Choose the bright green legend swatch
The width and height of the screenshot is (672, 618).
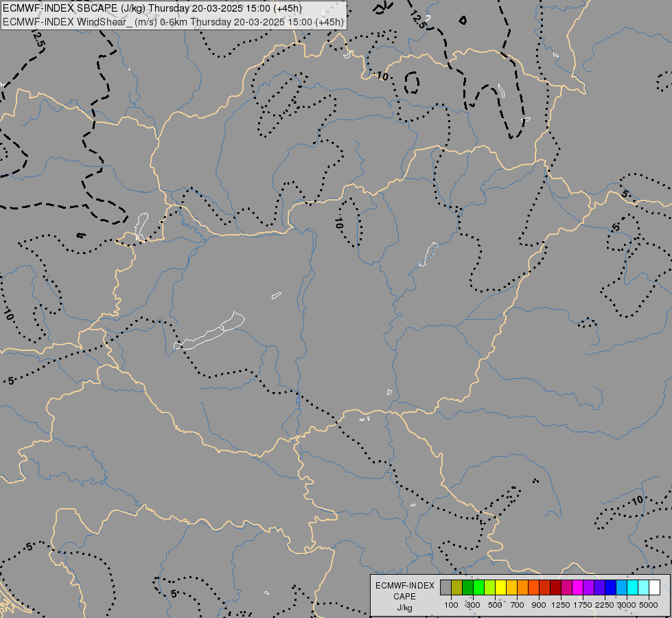point(478,587)
